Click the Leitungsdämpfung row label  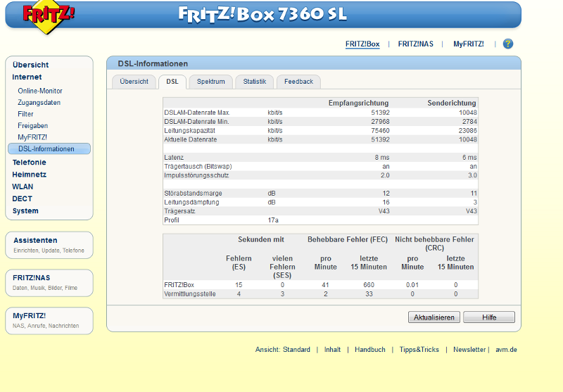pos(191,203)
